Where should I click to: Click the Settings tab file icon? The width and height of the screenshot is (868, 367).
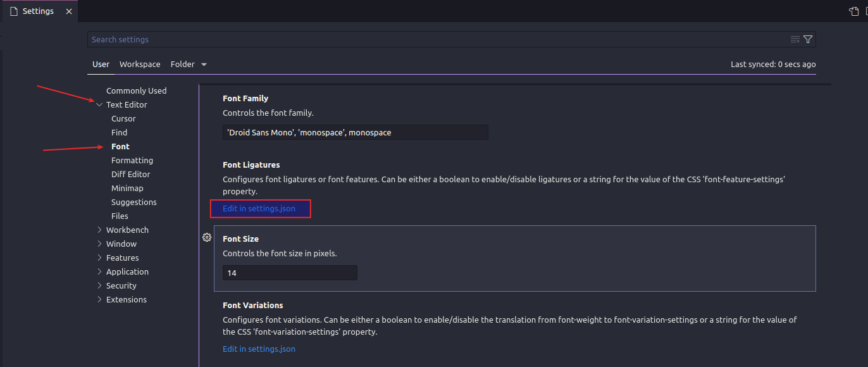tap(14, 11)
